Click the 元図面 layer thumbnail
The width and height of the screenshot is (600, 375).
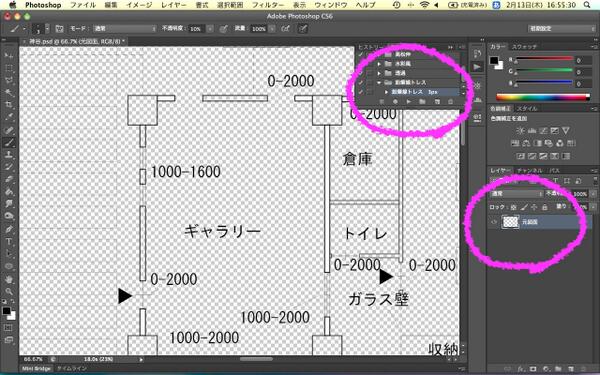click(510, 222)
